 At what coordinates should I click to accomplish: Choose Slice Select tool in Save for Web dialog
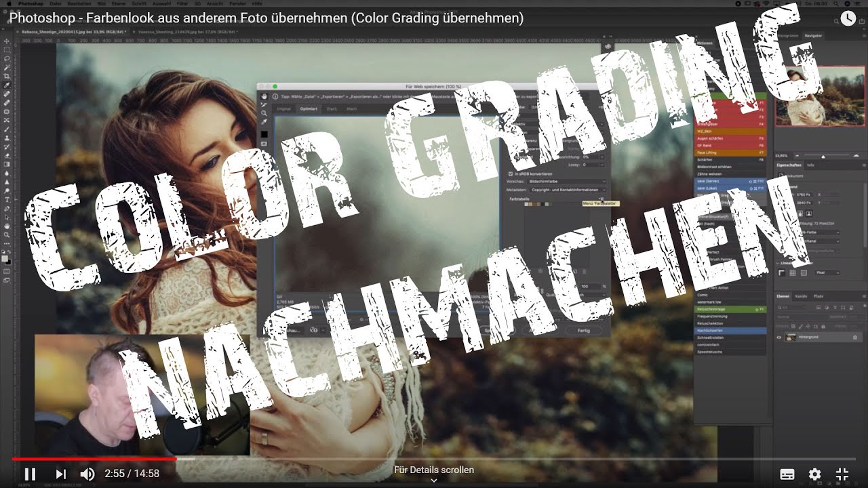264,104
